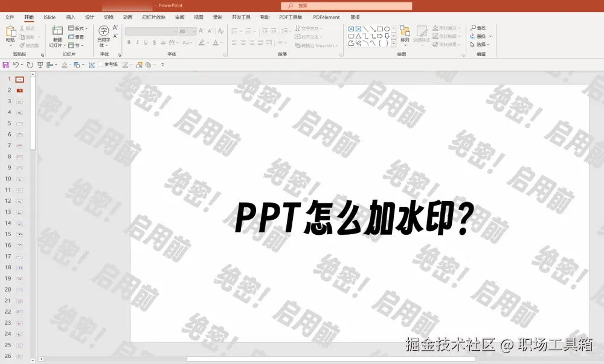
Task: Click align objects icon in quick toolbar
Action: [x=50, y=65]
